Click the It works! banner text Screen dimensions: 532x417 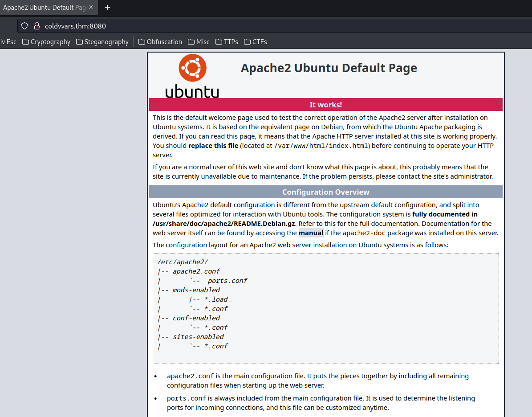326,105
